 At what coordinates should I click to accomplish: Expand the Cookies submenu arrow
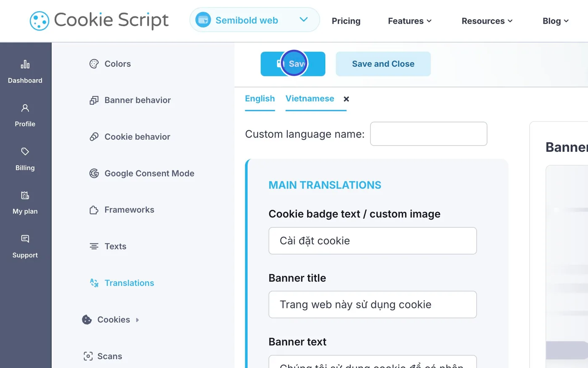[x=137, y=320]
